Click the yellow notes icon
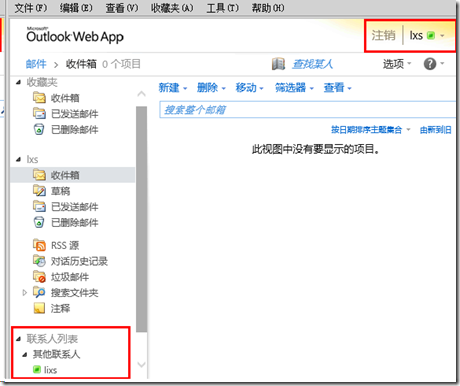 (39, 308)
